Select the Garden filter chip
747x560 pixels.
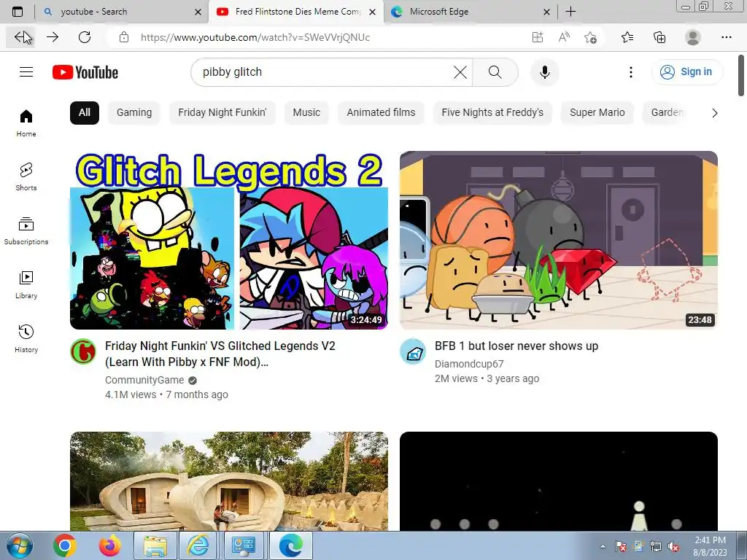[667, 112]
